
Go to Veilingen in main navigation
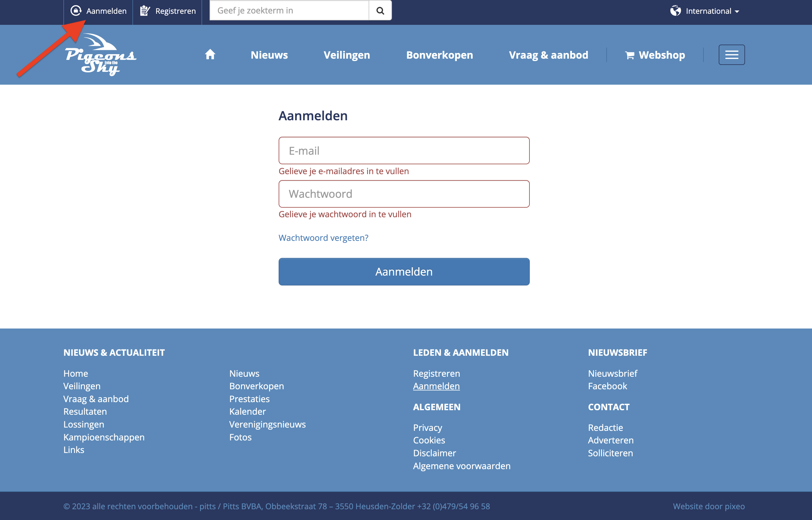click(347, 55)
